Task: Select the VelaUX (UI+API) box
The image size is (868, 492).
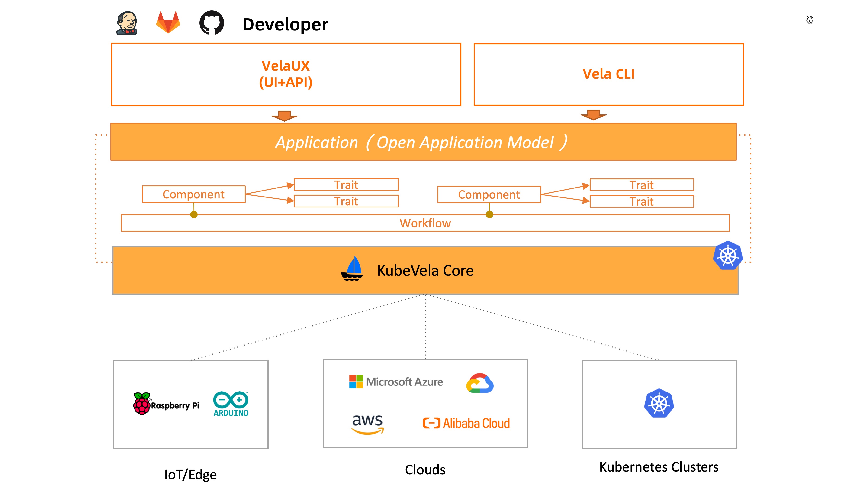Action: 286,74
